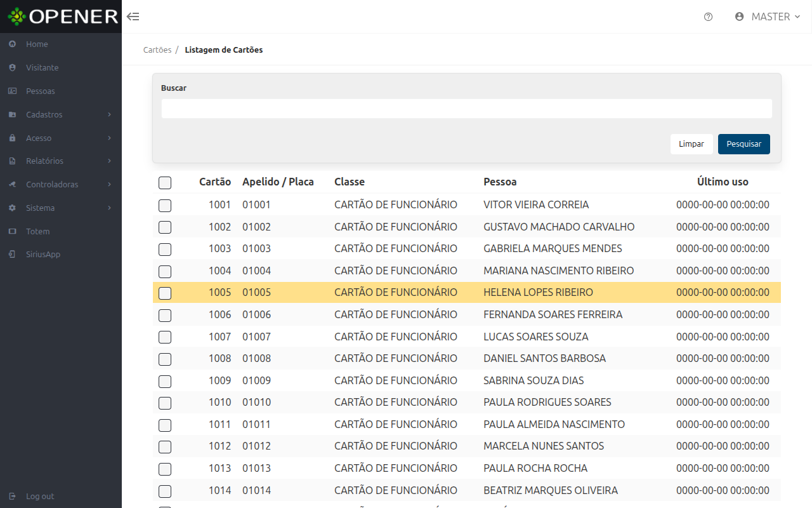Viewport: 812px width, 508px height.
Task: Sort by the Último uso column header
Action: [x=723, y=182]
